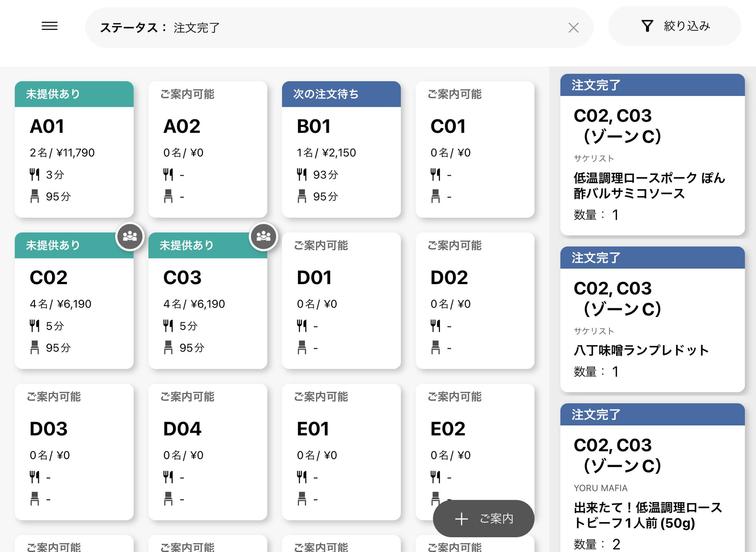Click the funnel filter icon

(x=647, y=26)
